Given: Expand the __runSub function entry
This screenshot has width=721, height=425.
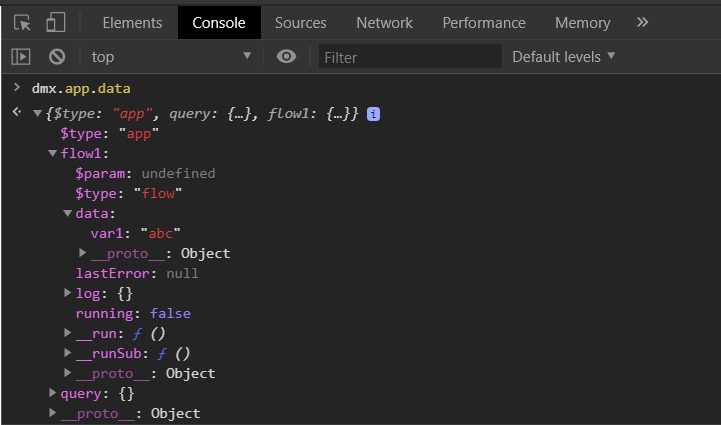Looking at the screenshot, I should click(68, 353).
